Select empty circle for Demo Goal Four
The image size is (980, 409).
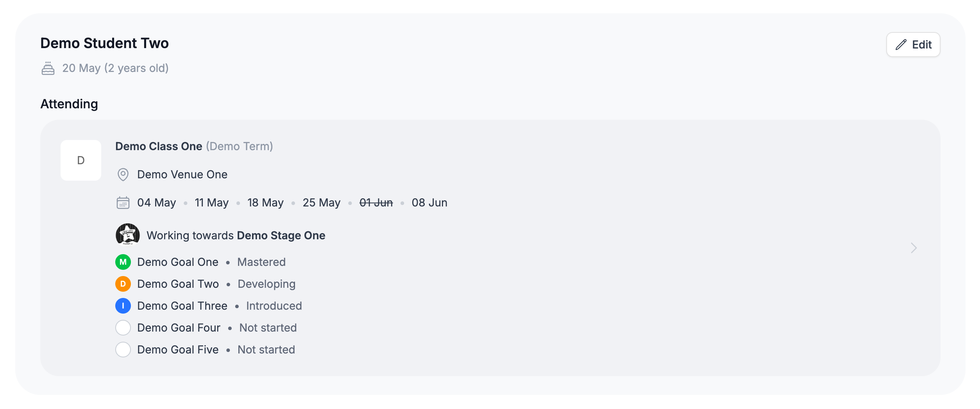point(123,328)
